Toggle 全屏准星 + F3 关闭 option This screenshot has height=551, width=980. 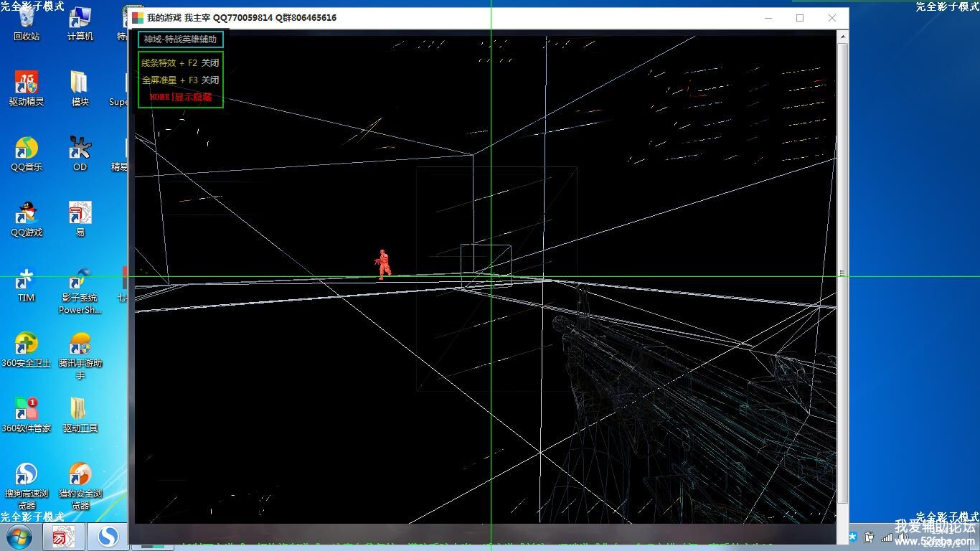pyautogui.click(x=180, y=80)
